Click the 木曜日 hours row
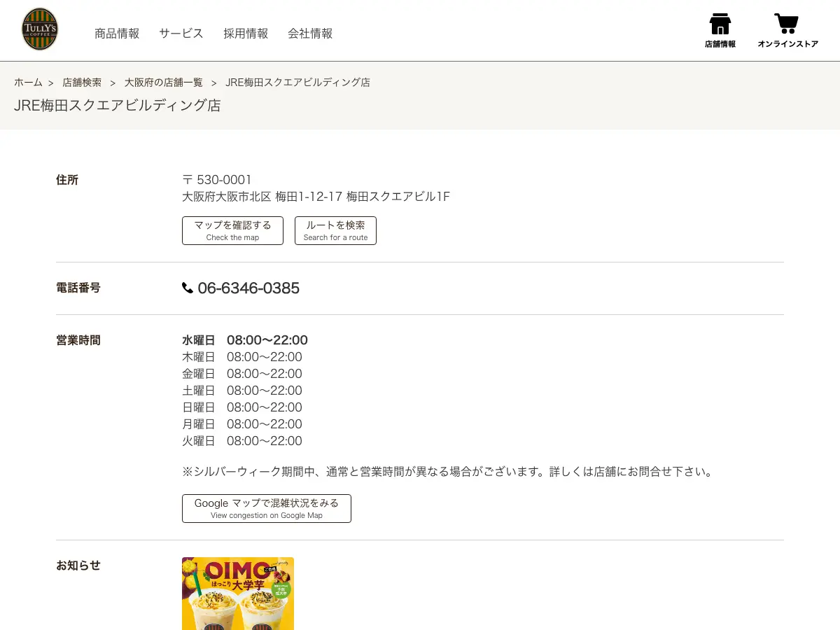 coord(242,357)
